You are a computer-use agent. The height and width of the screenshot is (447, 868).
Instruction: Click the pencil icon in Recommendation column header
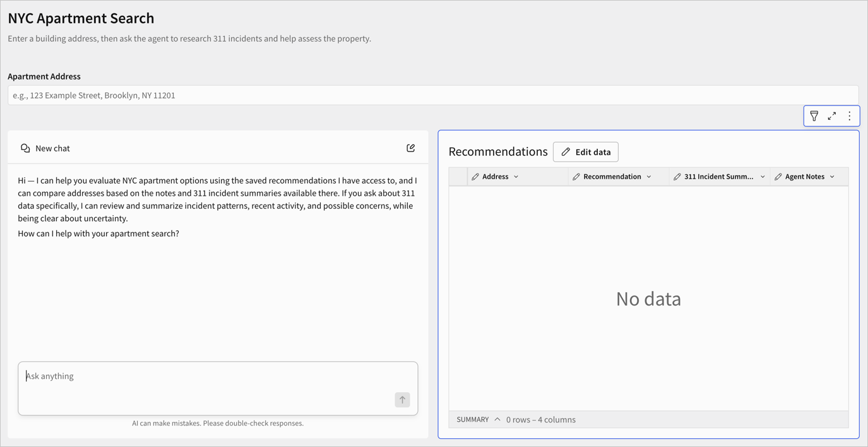click(576, 177)
